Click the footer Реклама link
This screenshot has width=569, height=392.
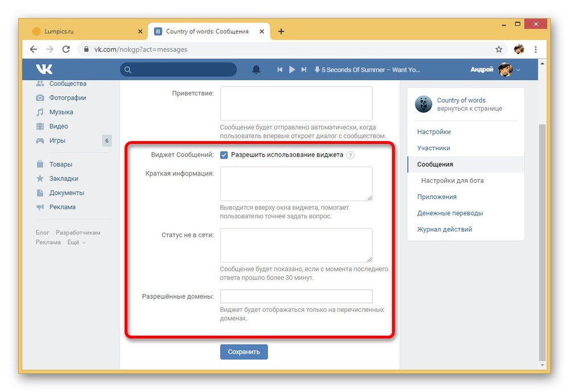pyautogui.click(x=48, y=242)
